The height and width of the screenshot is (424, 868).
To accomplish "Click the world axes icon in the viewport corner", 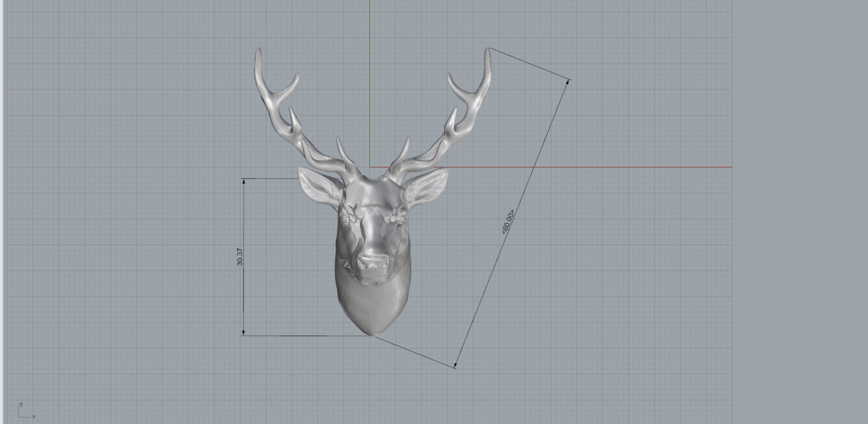I will coord(26,410).
